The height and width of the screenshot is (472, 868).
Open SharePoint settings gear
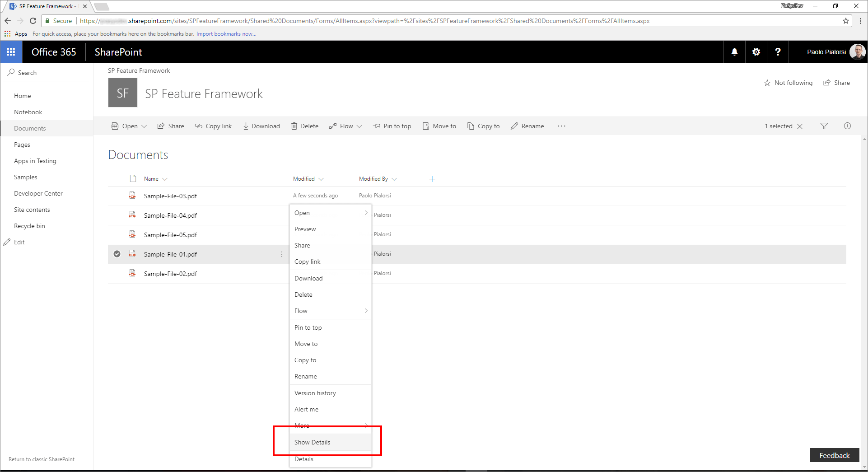(756, 51)
